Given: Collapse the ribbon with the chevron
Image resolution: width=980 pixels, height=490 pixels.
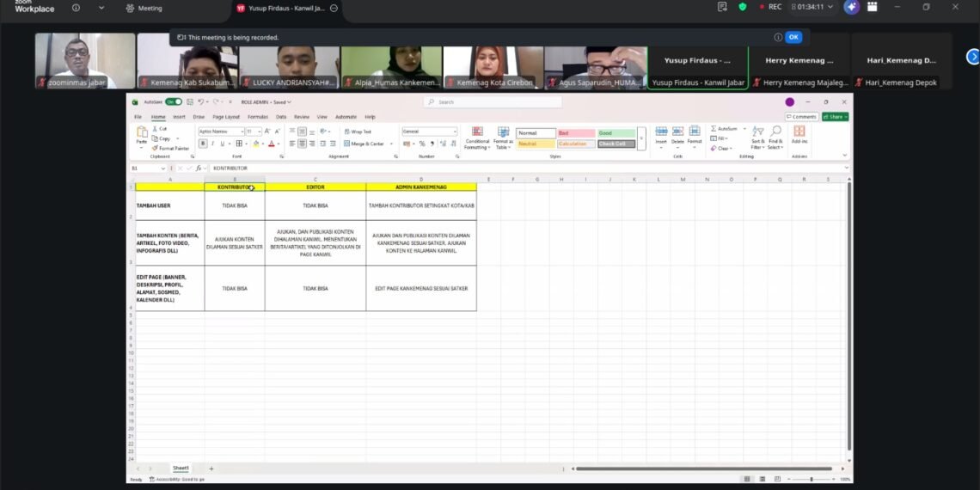Looking at the screenshot, I should 844,156.
